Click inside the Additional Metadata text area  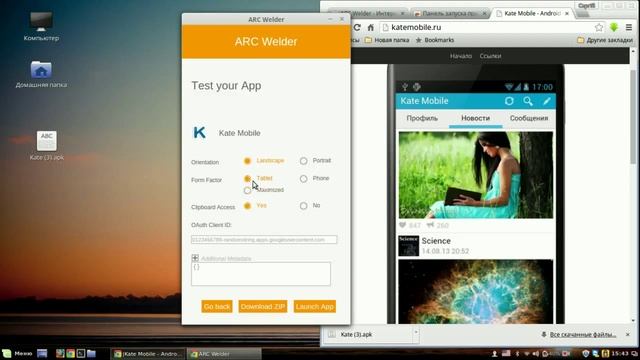(261, 274)
